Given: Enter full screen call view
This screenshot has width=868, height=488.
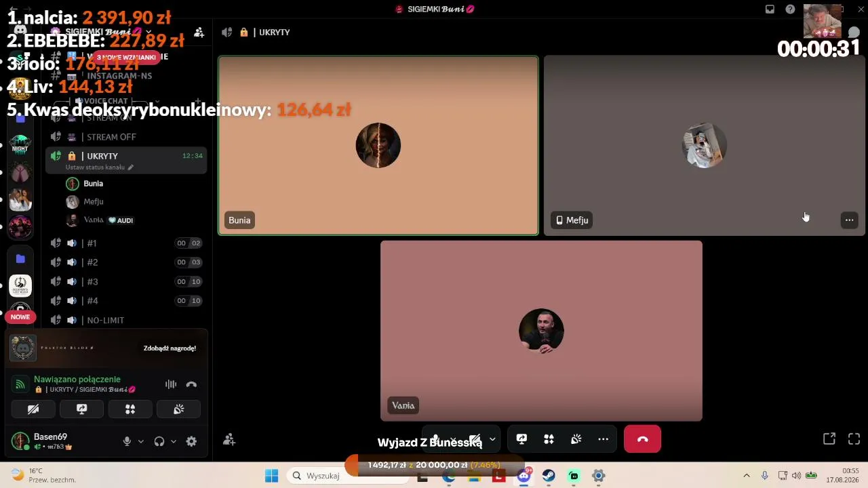Looking at the screenshot, I should click(x=854, y=439).
